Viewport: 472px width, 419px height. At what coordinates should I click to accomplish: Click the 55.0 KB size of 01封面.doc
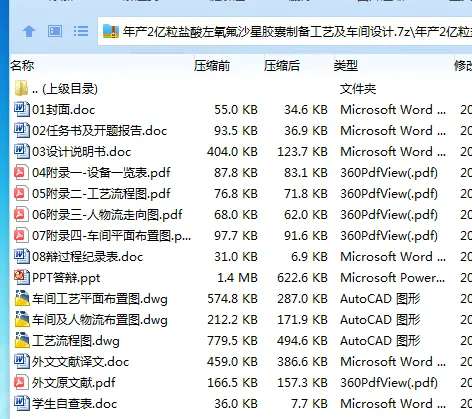(x=236, y=110)
